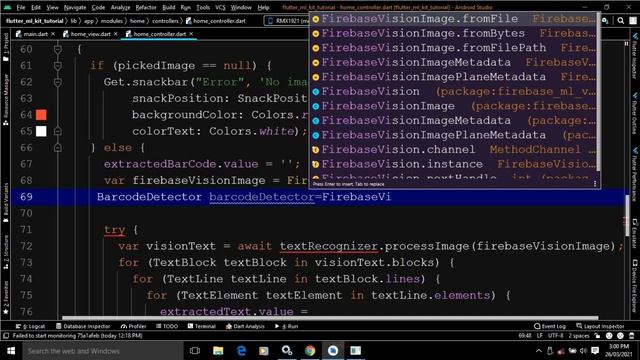
Task: Open Microsoft Edge from the taskbar
Action: [241, 351]
